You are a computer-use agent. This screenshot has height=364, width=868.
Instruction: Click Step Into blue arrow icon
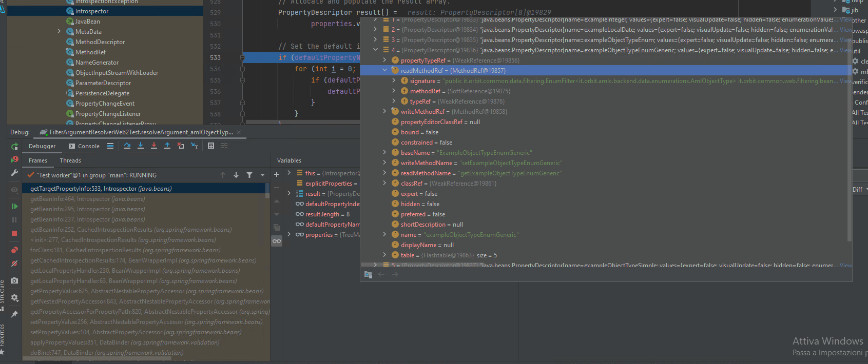141,146
